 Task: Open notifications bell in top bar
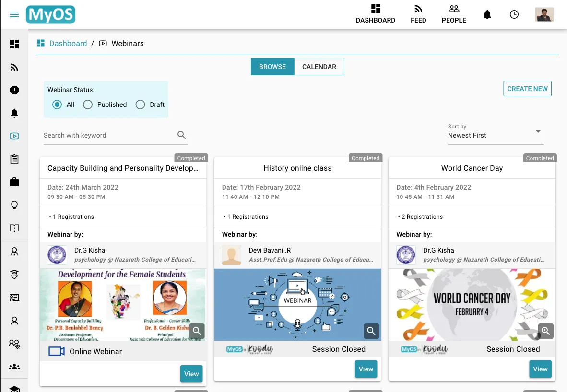tap(487, 14)
